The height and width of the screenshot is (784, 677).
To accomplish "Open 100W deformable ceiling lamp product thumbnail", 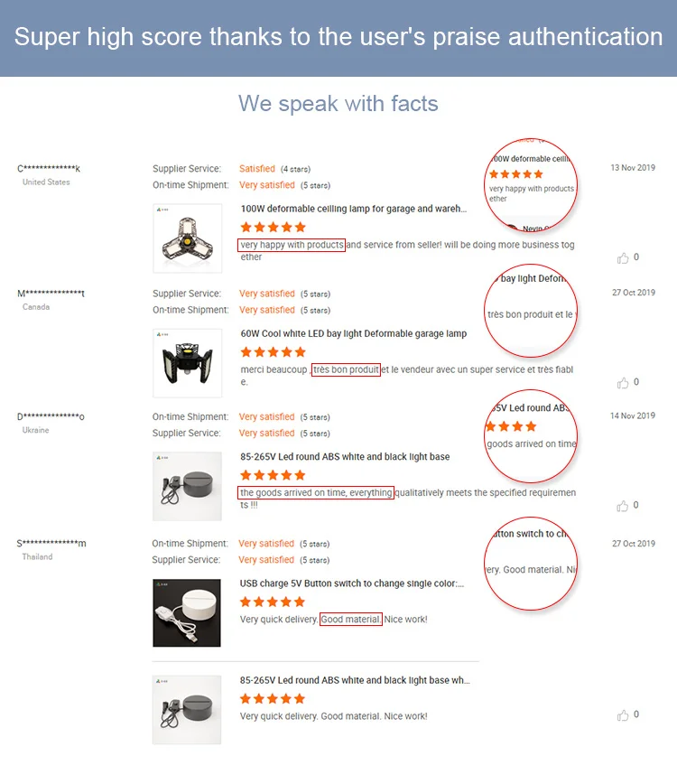I will point(187,238).
